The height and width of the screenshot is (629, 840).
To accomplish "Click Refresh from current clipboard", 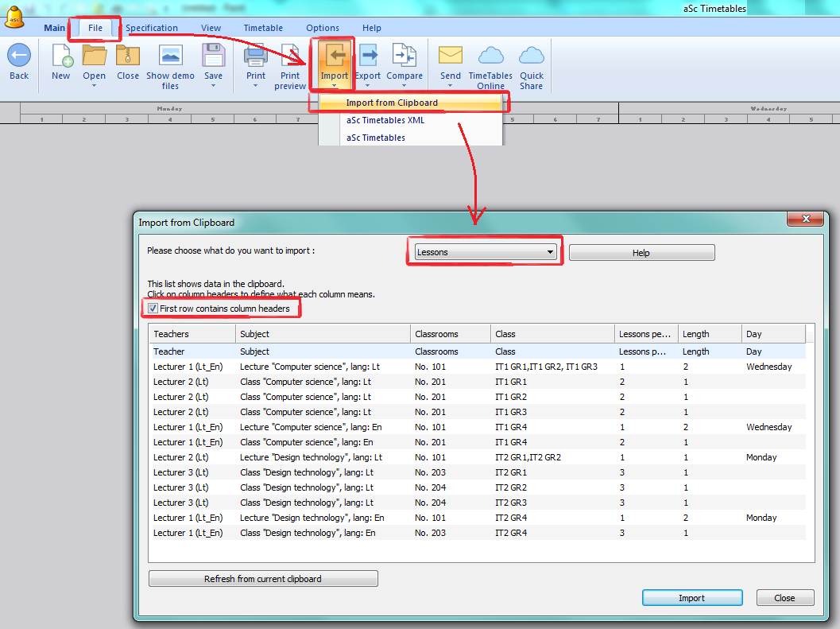I will (x=263, y=579).
